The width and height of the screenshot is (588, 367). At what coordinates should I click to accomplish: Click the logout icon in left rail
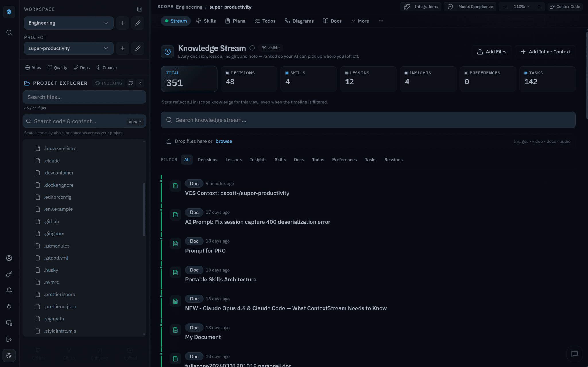[x=9, y=339]
